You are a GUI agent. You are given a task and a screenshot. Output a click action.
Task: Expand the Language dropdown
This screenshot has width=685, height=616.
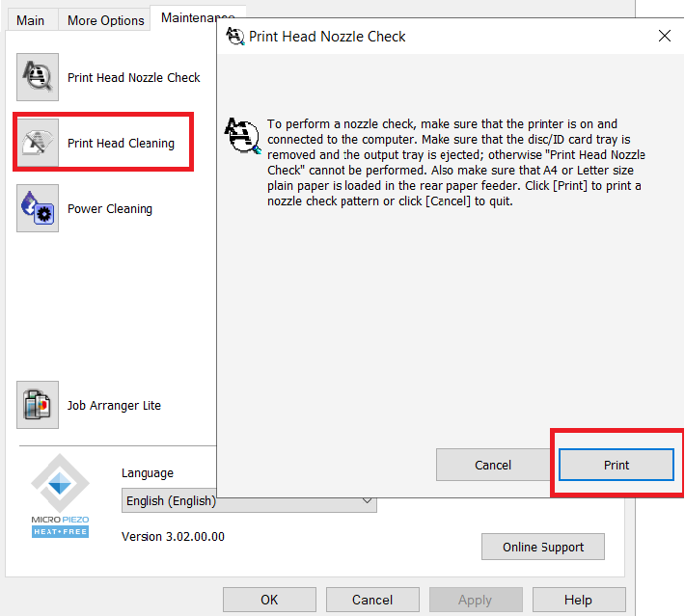click(x=367, y=500)
